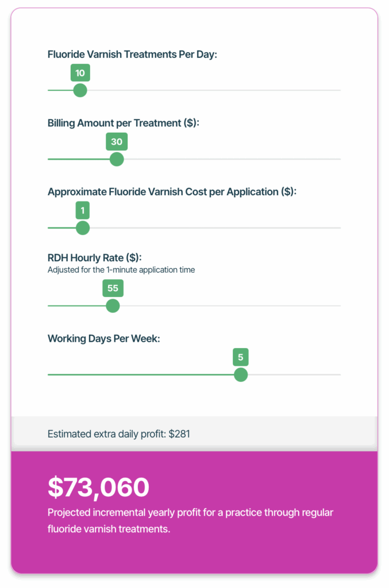This screenshot has height=588, width=389.
Task: Click the value bubble showing 55 hourly rate
Action: pyautogui.click(x=113, y=288)
